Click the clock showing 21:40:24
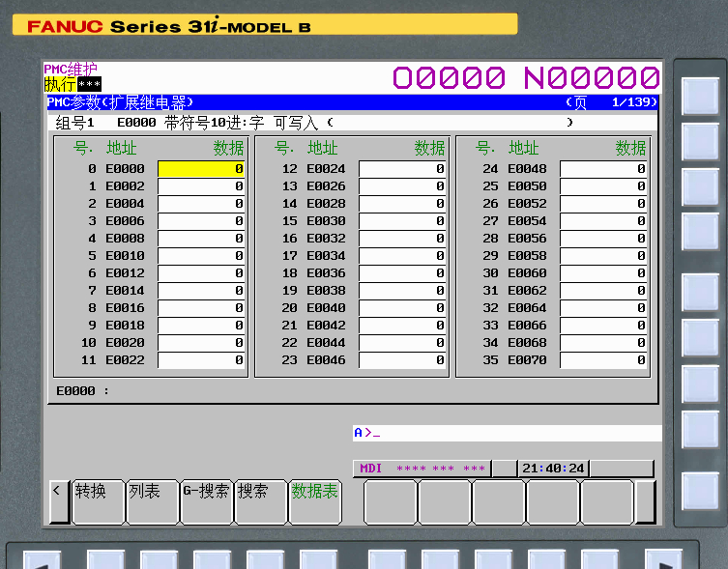The height and width of the screenshot is (569, 728). [553, 469]
